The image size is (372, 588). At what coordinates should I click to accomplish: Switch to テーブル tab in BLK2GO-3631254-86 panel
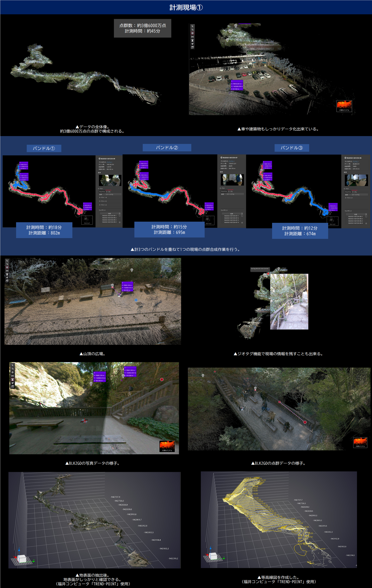click(x=355, y=192)
